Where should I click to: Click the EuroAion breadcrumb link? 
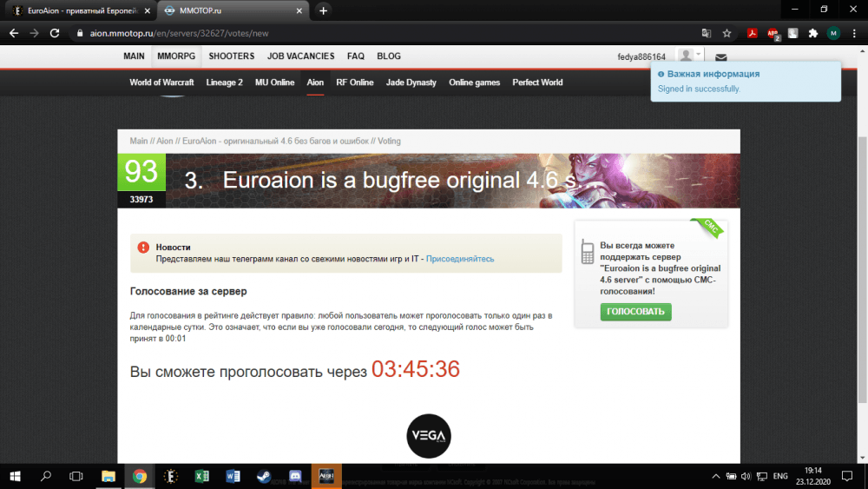click(199, 141)
